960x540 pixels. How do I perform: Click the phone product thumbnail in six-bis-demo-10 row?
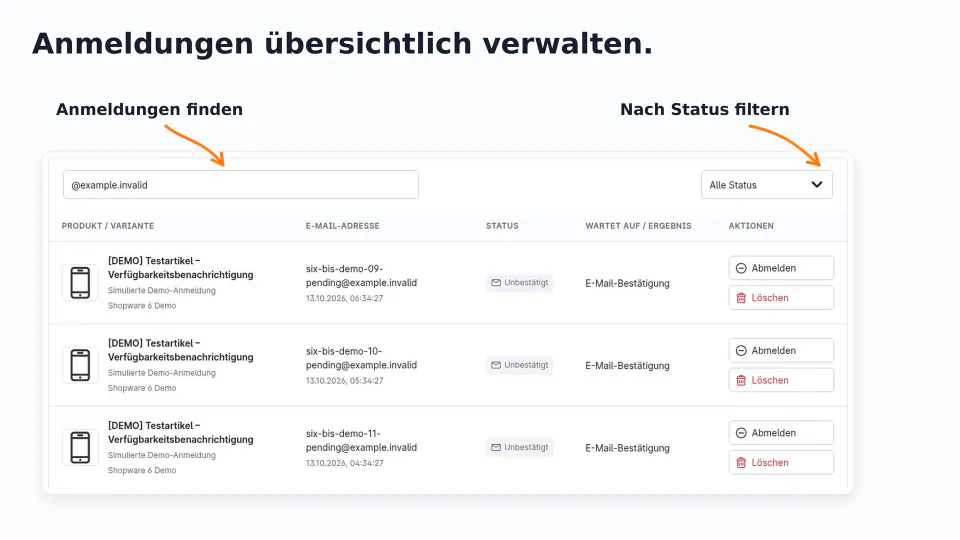[80, 365]
